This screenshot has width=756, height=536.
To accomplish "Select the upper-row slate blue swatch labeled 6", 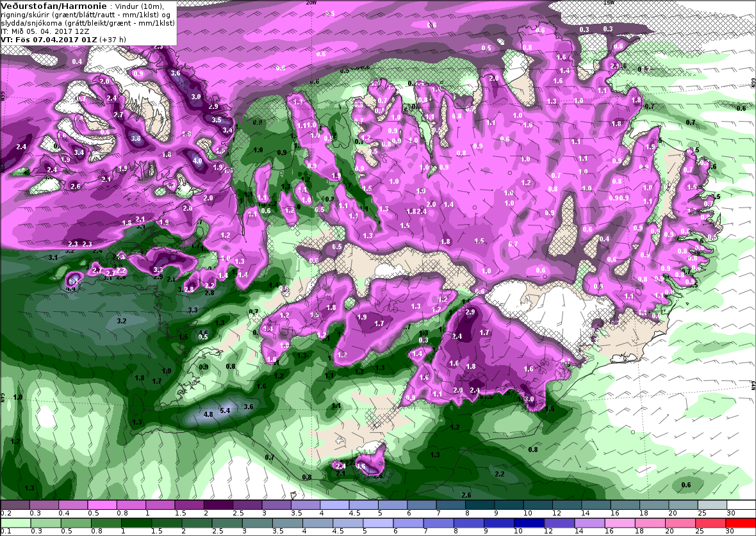I will pyautogui.click(x=422, y=504).
